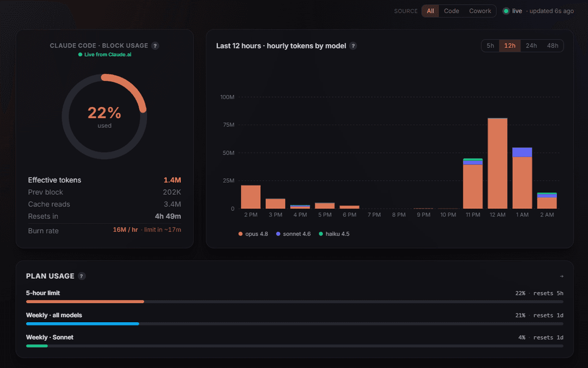The image size is (588, 368).
Task: Select the 48h time range
Action: [x=553, y=46]
